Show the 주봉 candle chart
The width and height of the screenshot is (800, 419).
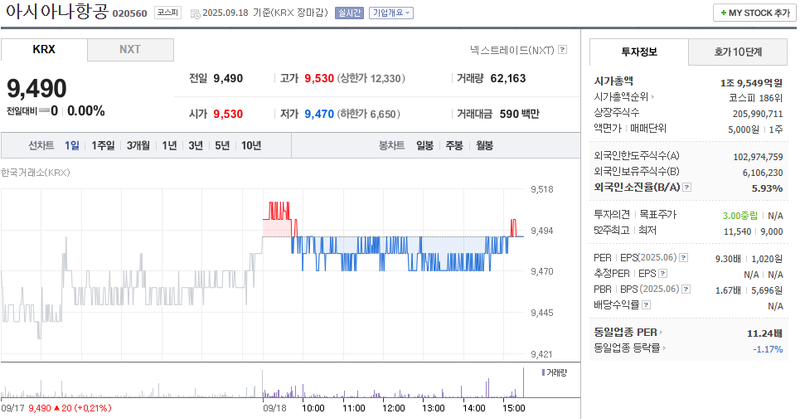pyautogui.click(x=455, y=145)
